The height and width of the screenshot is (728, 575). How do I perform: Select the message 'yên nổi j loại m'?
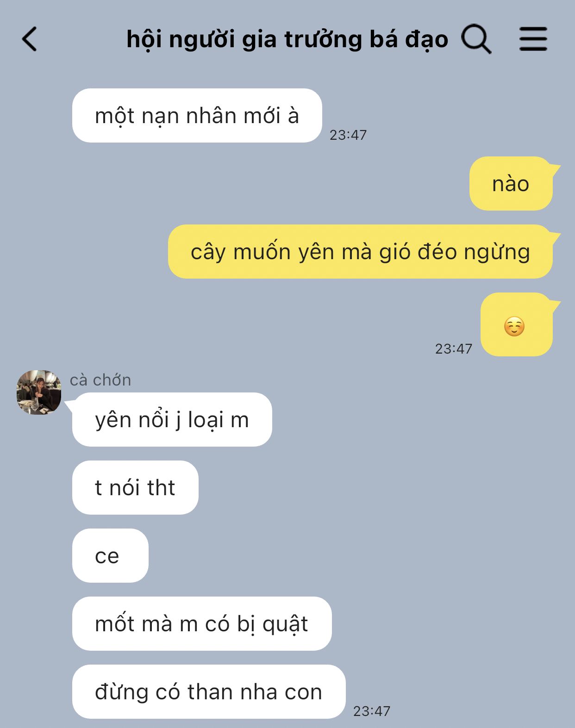[172, 420]
